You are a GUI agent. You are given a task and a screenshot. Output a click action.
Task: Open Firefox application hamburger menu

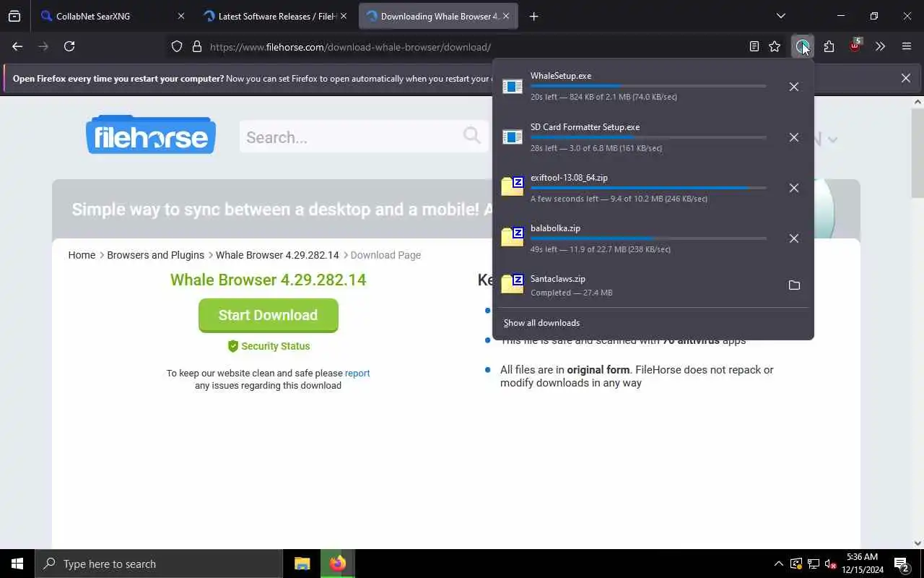(x=907, y=46)
